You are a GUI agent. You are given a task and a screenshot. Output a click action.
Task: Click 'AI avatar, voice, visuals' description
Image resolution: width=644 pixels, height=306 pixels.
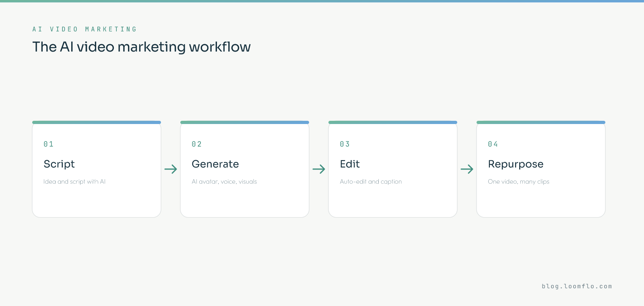(x=224, y=182)
